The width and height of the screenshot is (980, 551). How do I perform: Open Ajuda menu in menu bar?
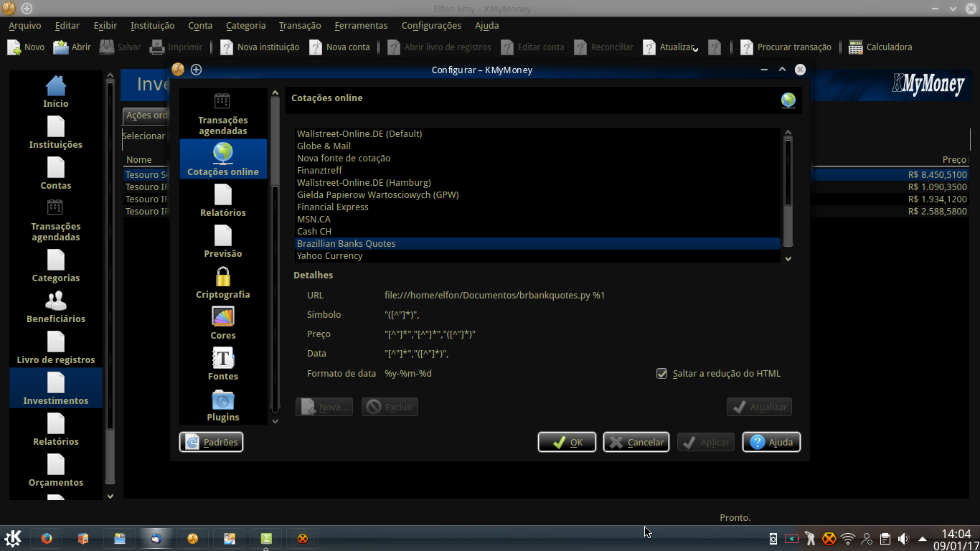pyautogui.click(x=487, y=26)
